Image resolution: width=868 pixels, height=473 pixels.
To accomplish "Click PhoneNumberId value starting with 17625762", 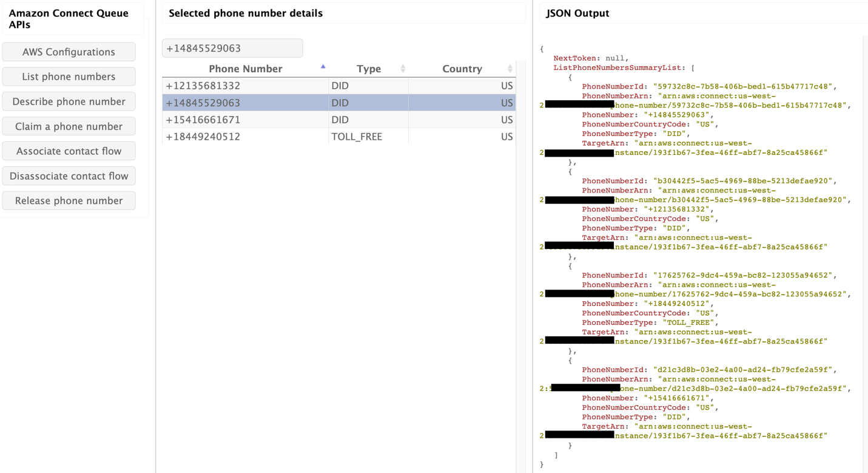I will [742, 275].
